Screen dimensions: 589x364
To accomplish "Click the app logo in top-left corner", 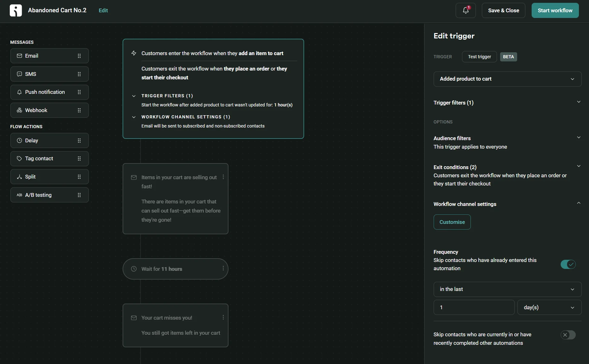I will (16, 10).
